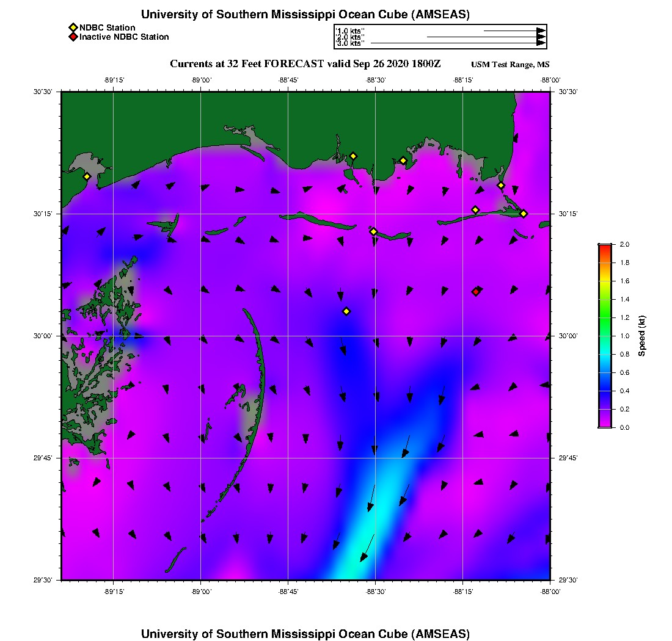Click the bottom 'Ocean Cube (AMSEAS)' title
The height and width of the screenshot is (641, 672).
click(305, 634)
